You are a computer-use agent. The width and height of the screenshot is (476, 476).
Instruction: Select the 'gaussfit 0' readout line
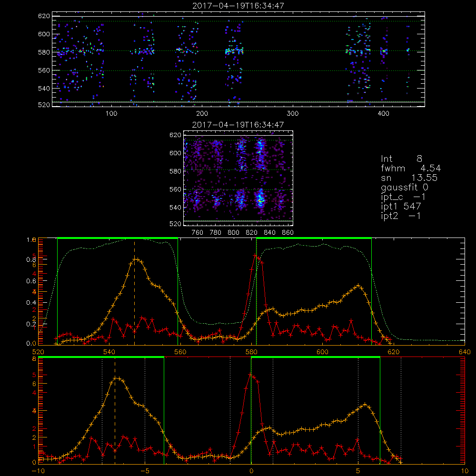pos(404,187)
